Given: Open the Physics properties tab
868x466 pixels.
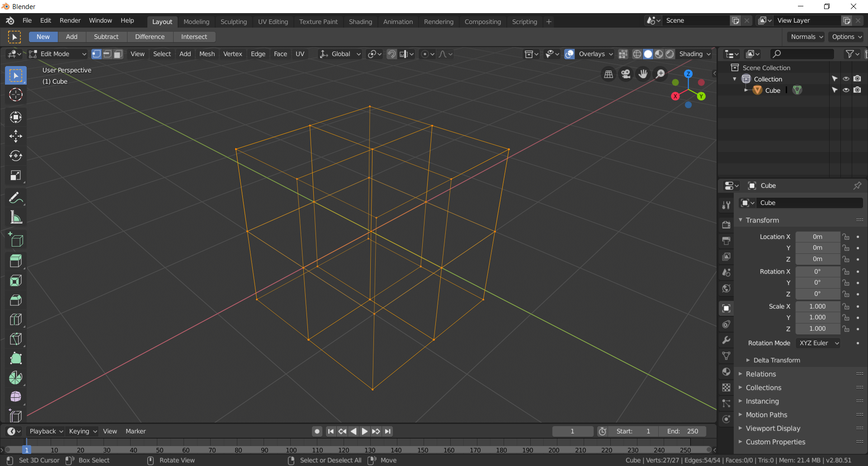Looking at the screenshot, I should (x=726, y=419).
